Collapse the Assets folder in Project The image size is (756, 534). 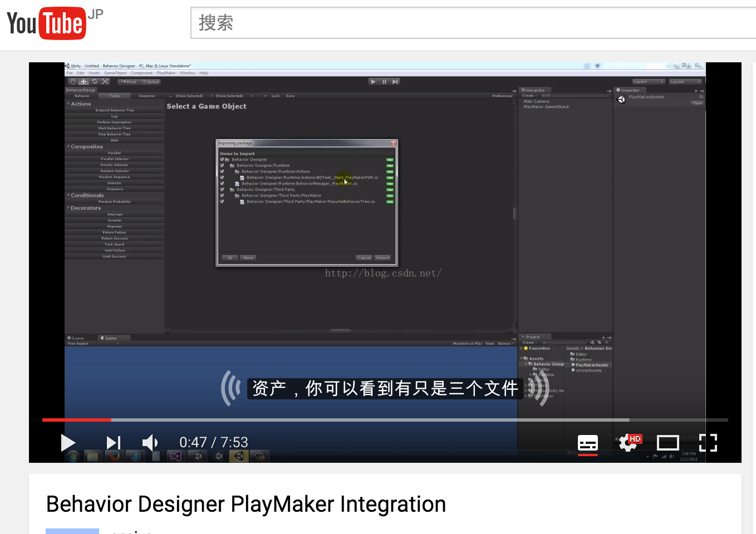coord(522,359)
